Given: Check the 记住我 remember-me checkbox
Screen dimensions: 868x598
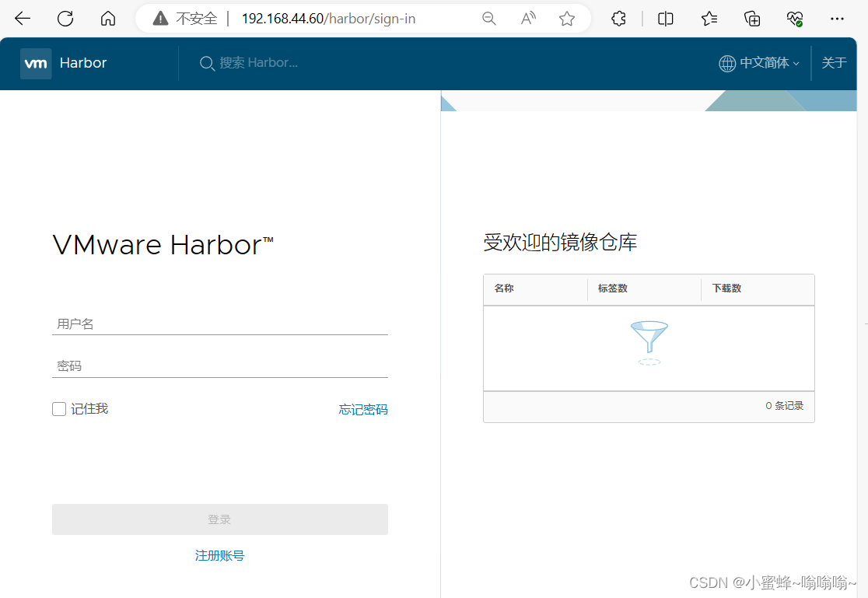Looking at the screenshot, I should (x=59, y=409).
